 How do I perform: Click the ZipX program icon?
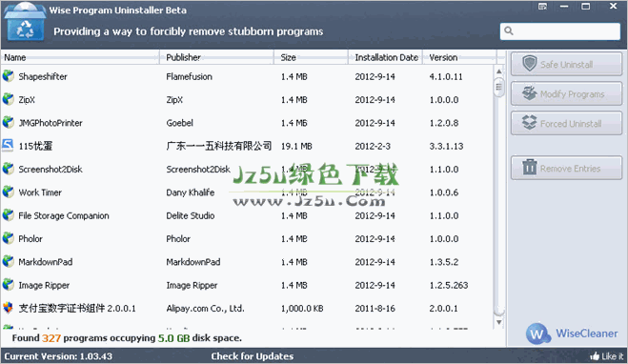pyautogui.click(x=8, y=99)
